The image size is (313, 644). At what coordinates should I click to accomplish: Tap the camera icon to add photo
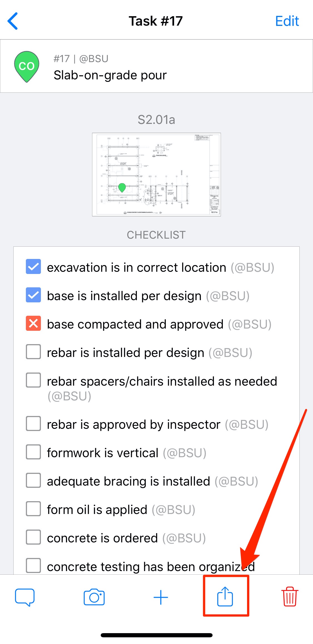pyautogui.click(x=94, y=597)
